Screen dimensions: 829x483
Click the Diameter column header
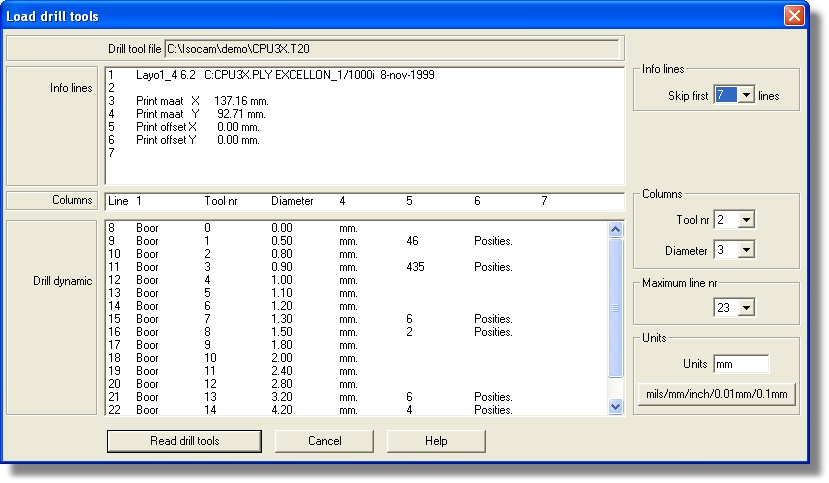[x=292, y=201]
